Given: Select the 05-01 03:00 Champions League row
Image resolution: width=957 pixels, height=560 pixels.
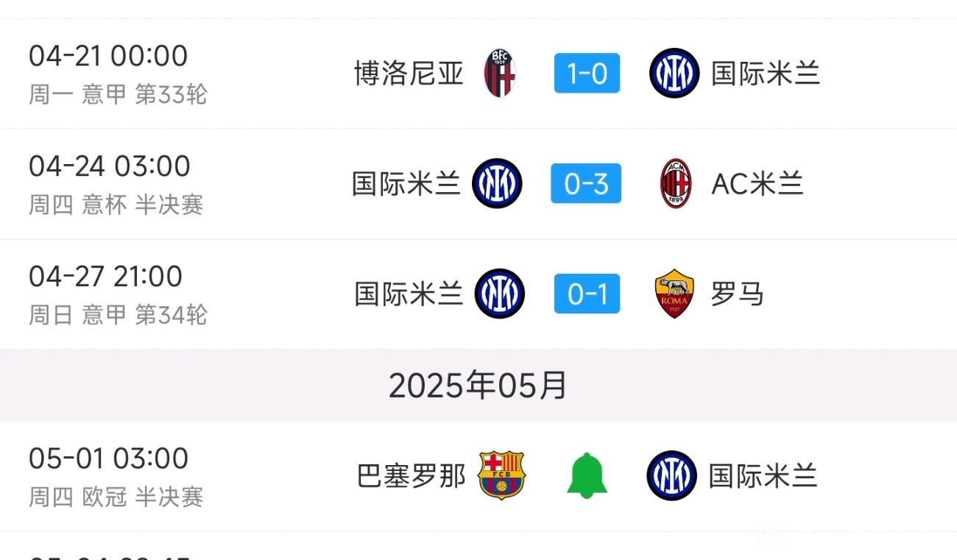Looking at the screenshot, I should tap(478, 476).
